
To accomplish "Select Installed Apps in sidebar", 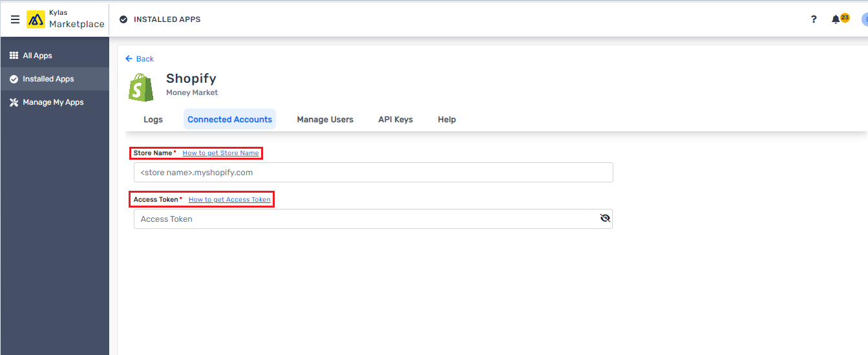I will pos(48,79).
